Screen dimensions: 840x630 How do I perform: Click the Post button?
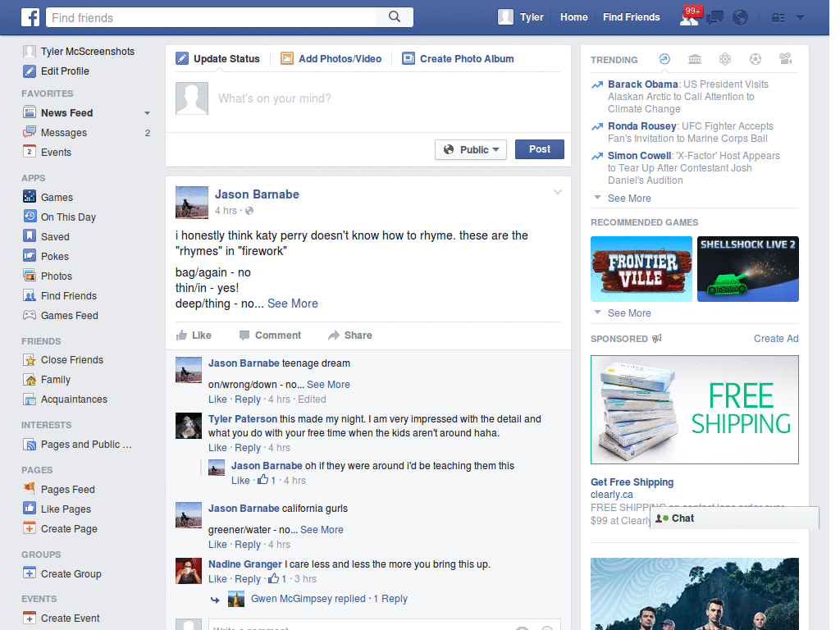coord(540,149)
